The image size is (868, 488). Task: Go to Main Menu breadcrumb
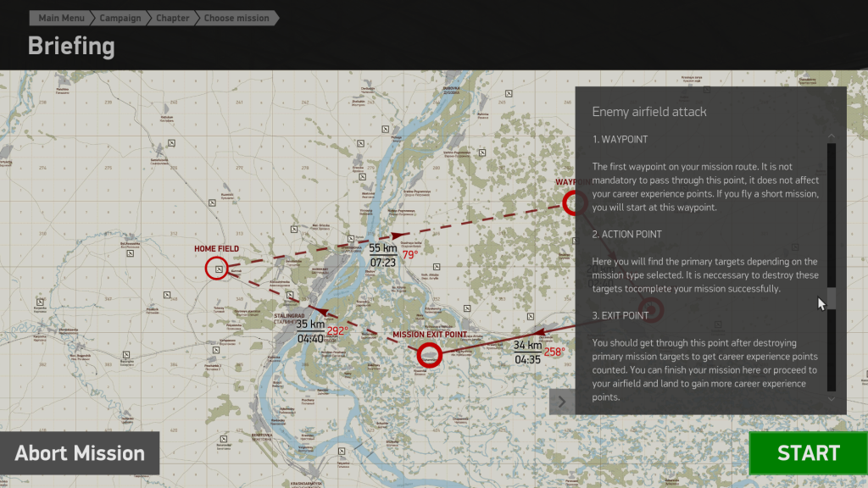60,18
